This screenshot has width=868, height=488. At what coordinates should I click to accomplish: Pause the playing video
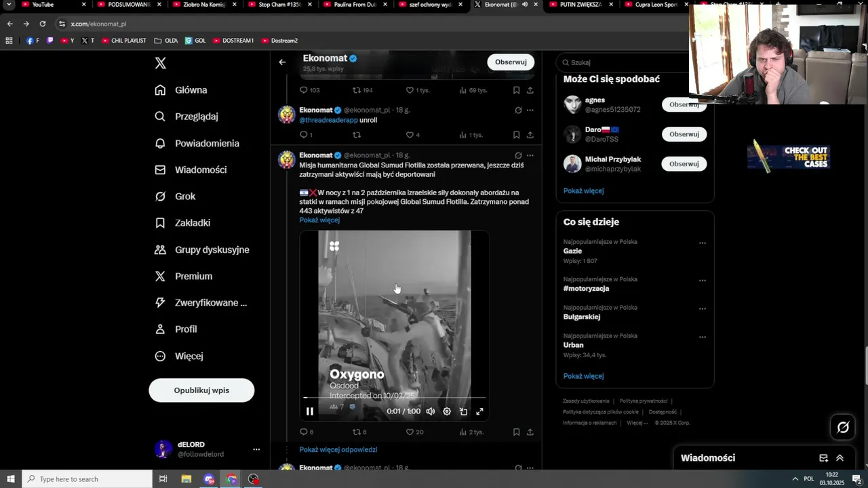310,411
